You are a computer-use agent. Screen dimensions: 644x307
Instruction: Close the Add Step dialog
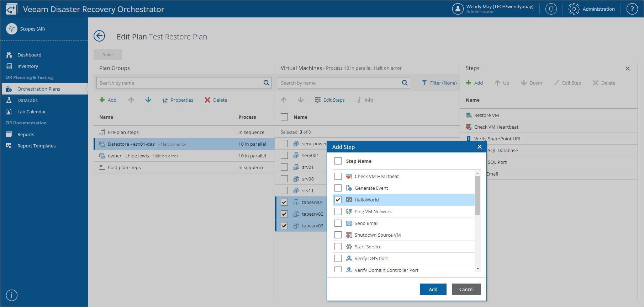click(x=480, y=147)
